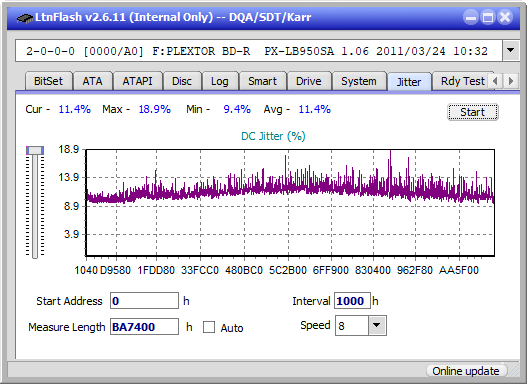527x384 pixels.
Task: Maximize the LtnFlash window
Action: (x=488, y=17)
